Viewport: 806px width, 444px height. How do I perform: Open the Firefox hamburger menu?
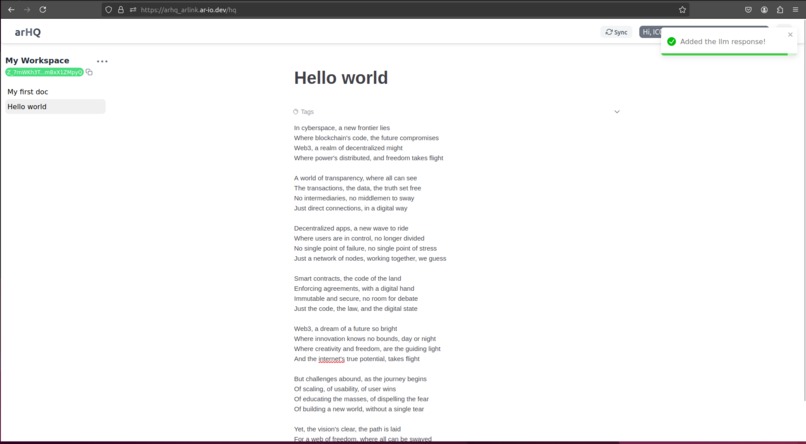[795, 9]
